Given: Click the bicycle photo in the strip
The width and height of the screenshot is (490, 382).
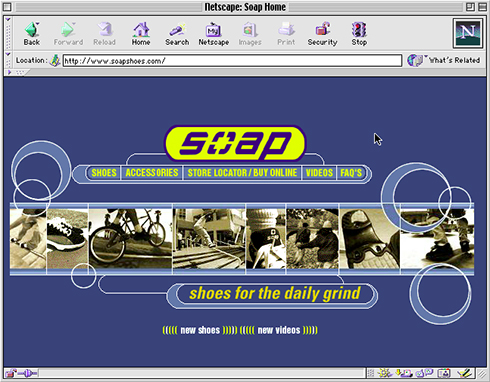Looking at the screenshot, I should pos(130,239).
